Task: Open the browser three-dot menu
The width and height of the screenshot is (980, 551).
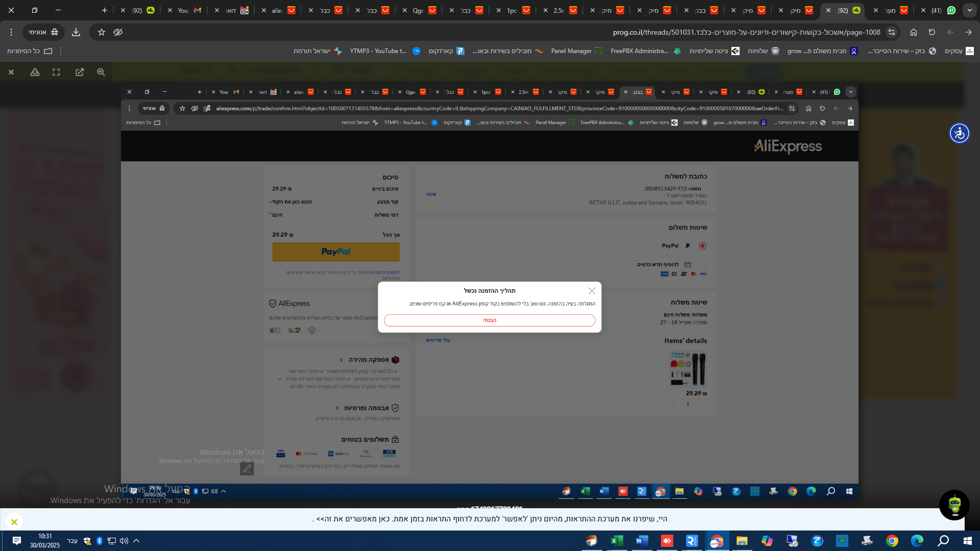Action: tap(11, 32)
